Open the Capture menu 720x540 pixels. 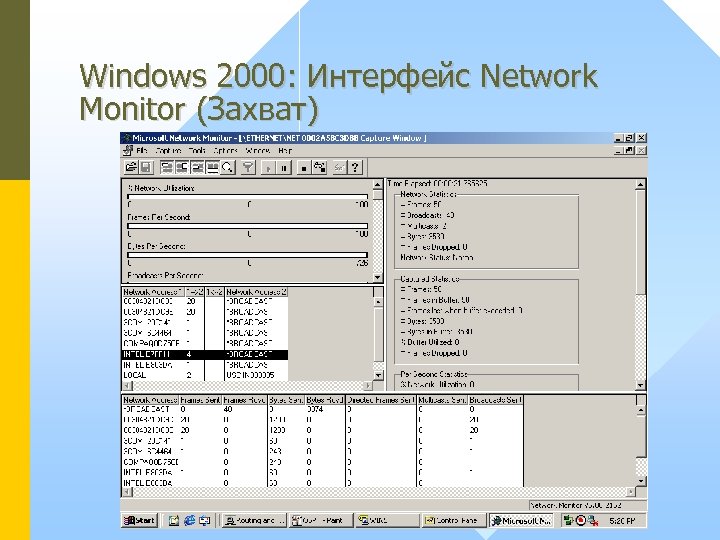click(168, 151)
